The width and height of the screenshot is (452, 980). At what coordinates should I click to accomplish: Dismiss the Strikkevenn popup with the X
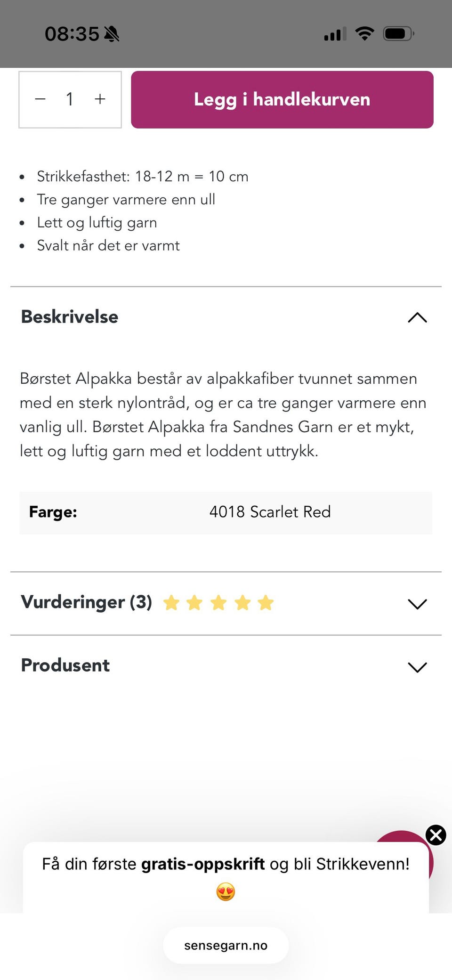[x=436, y=835]
